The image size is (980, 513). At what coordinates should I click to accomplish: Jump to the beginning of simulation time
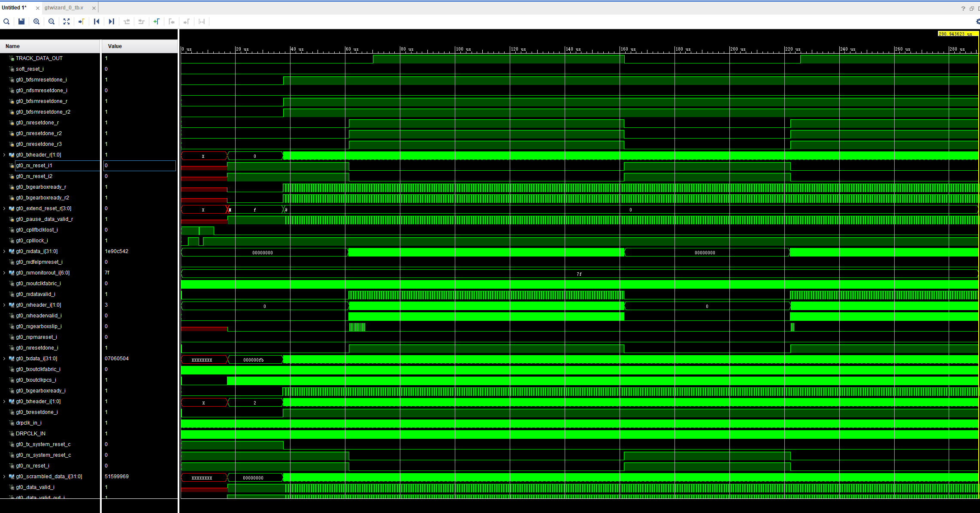tap(97, 21)
